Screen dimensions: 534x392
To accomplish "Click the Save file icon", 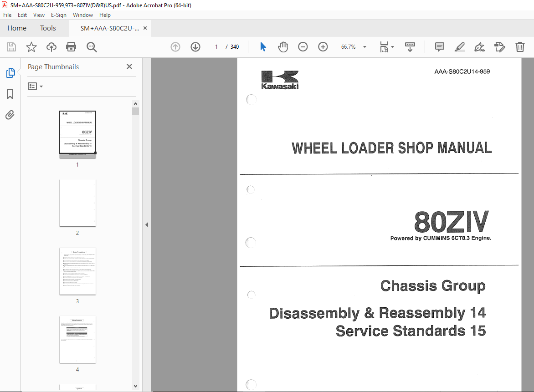I will pyautogui.click(x=11, y=47).
